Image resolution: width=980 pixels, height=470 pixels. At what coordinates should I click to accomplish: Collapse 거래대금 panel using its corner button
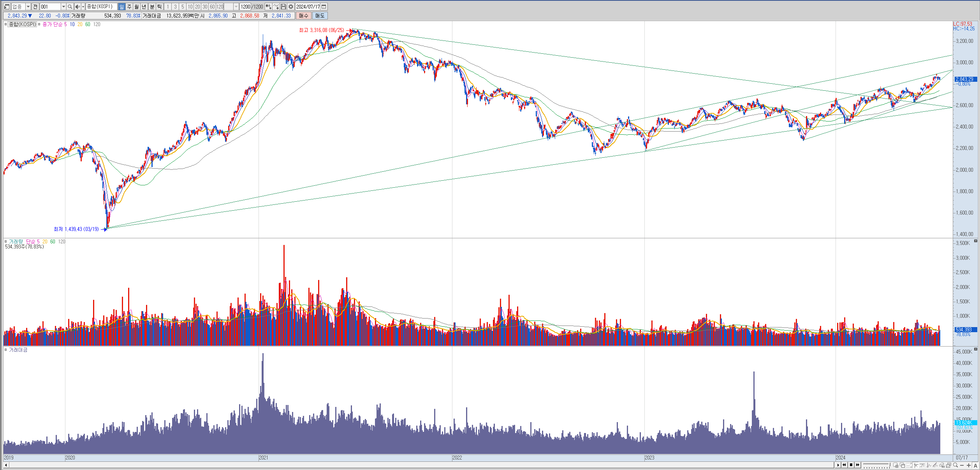[976, 349]
